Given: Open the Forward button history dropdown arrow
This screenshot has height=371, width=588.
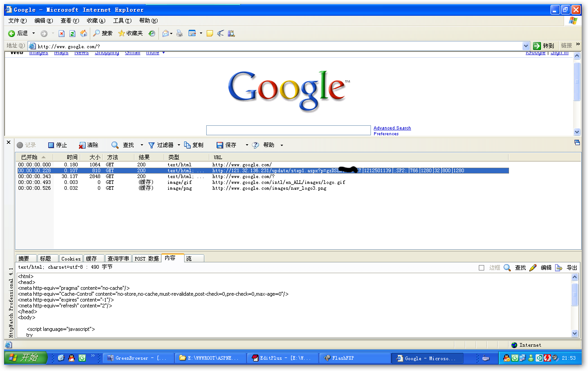Looking at the screenshot, I should (52, 33).
